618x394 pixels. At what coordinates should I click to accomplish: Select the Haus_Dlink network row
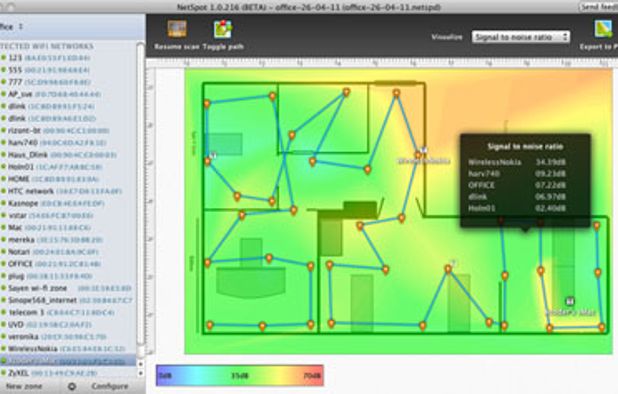(69, 155)
